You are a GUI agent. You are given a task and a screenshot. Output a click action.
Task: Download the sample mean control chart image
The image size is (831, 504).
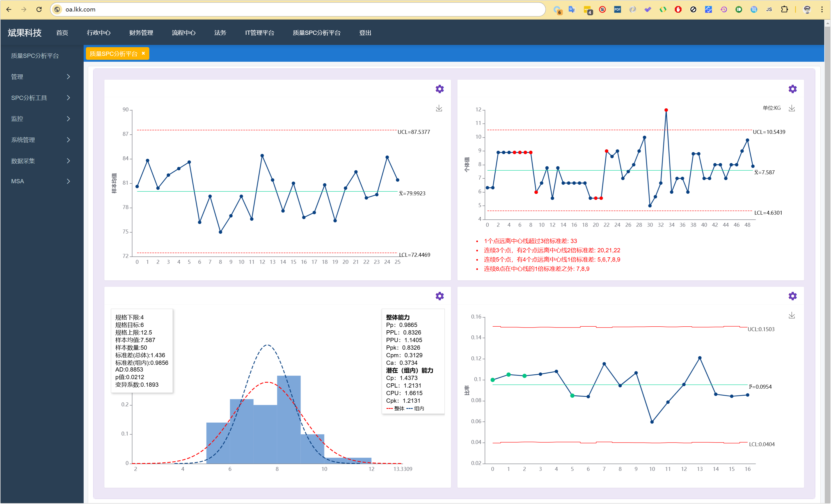pos(439,108)
